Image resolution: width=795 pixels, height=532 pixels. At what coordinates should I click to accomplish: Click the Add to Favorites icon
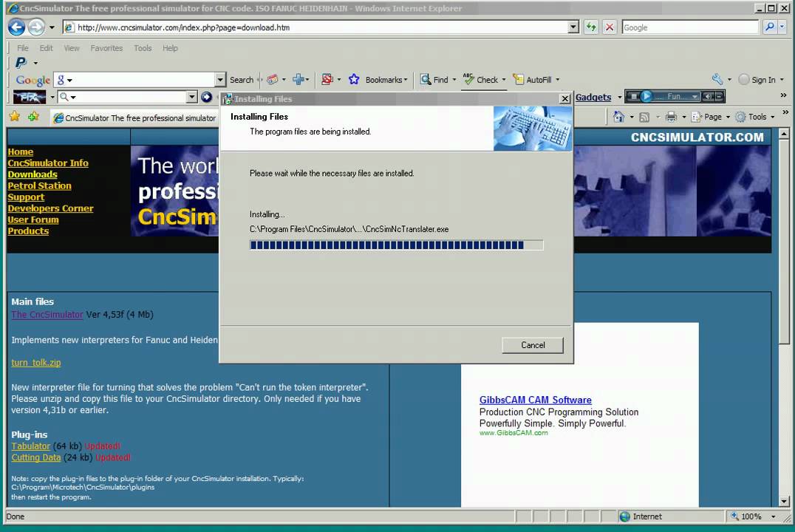click(x=34, y=117)
